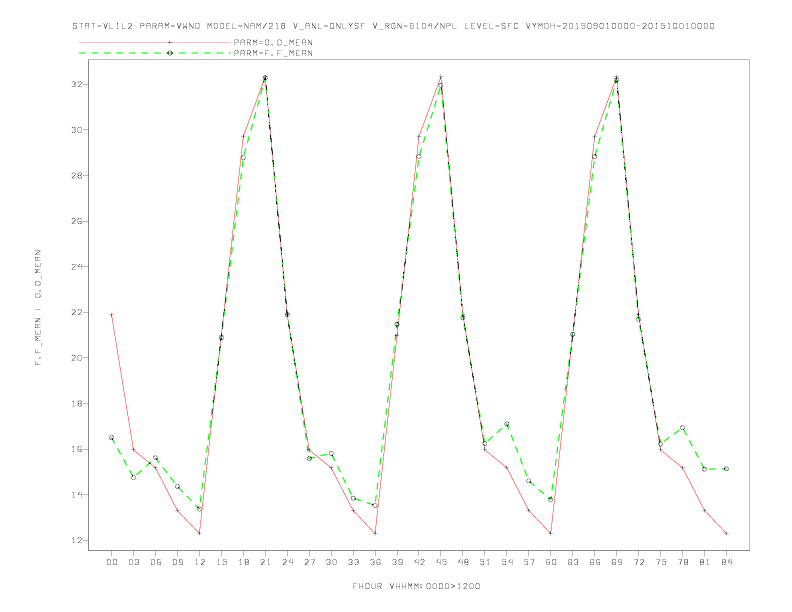Click y-axis value label 22
The image size is (792, 612).
click(x=76, y=313)
